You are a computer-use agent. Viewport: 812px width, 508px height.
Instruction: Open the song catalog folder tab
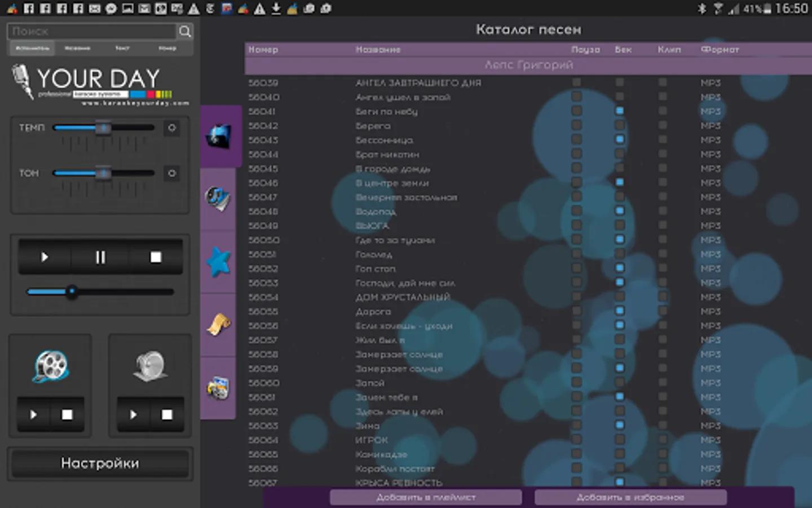click(219, 136)
